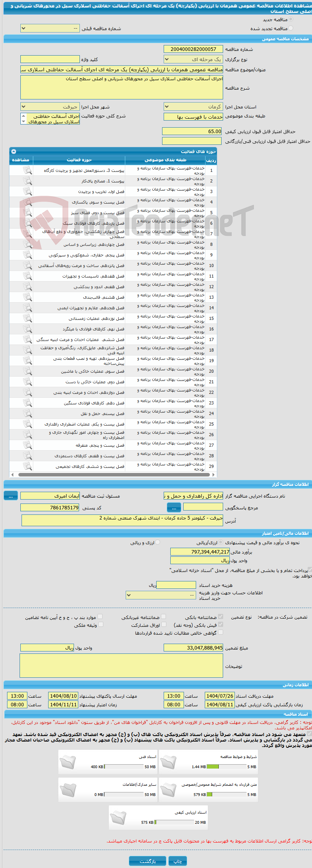This screenshot has height=868, width=312.
Task: Open view icon for row 21 activity
Action: coord(27,382)
